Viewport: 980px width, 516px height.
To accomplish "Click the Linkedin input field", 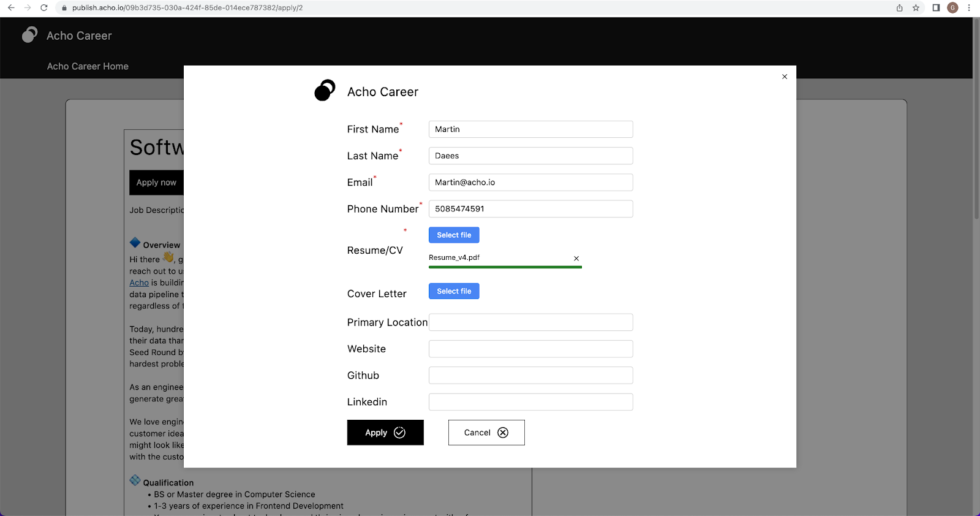I will pyautogui.click(x=530, y=402).
